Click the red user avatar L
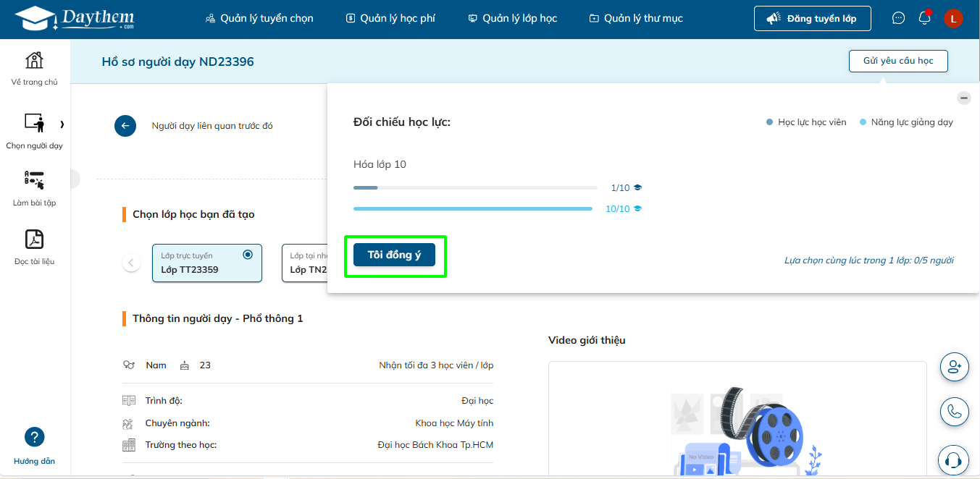980x479 pixels. click(x=952, y=18)
